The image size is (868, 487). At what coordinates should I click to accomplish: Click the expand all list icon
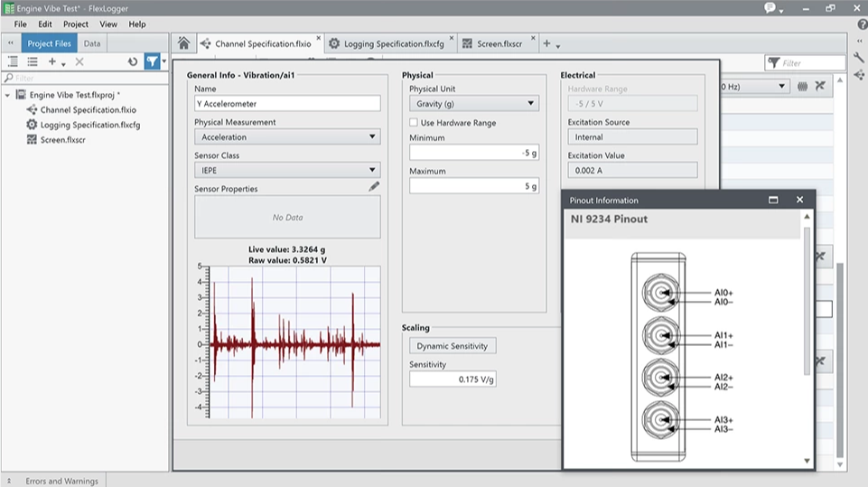pos(13,61)
